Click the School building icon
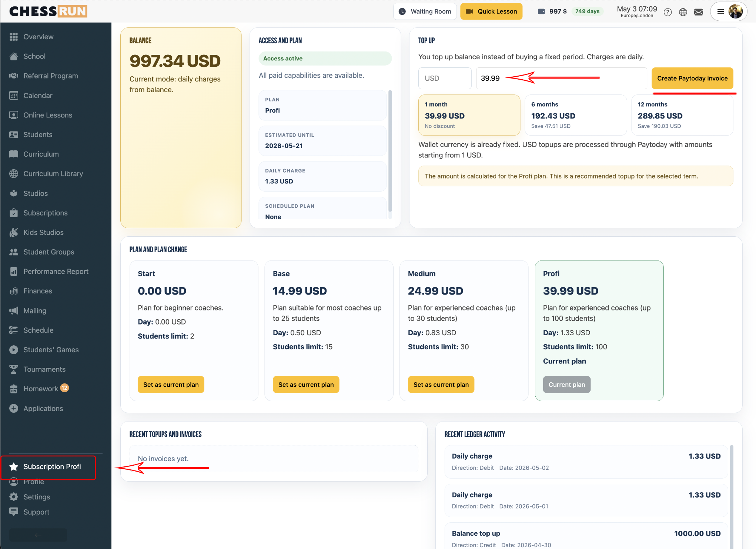This screenshot has height=549, width=756. click(x=14, y=56)
